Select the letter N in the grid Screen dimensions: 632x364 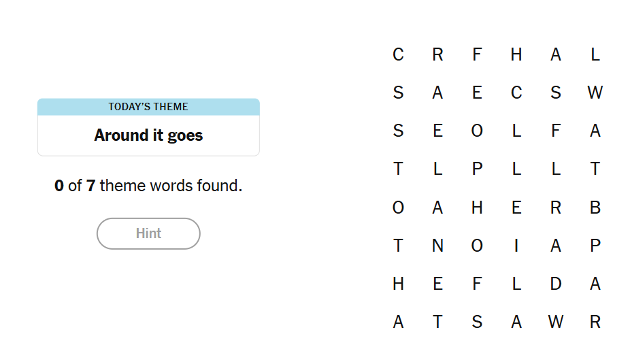(x=437, y=246)
